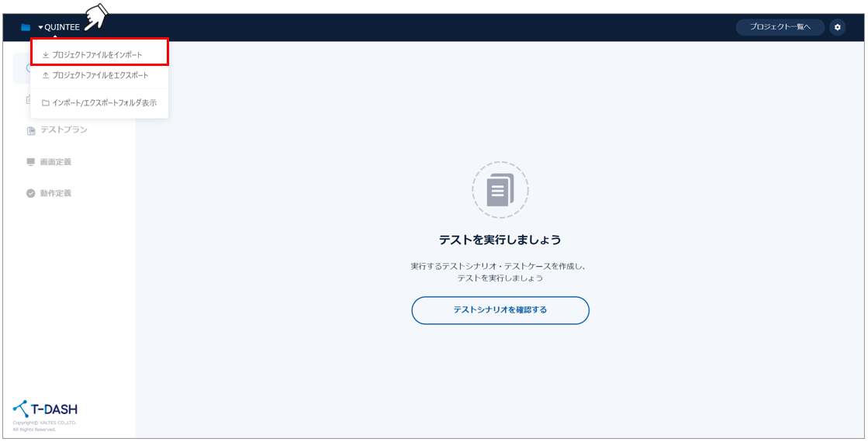This screenshot has width=868, height=442.
Task: Open 動作定義 in the sidebar
Action: click(56, 193)
